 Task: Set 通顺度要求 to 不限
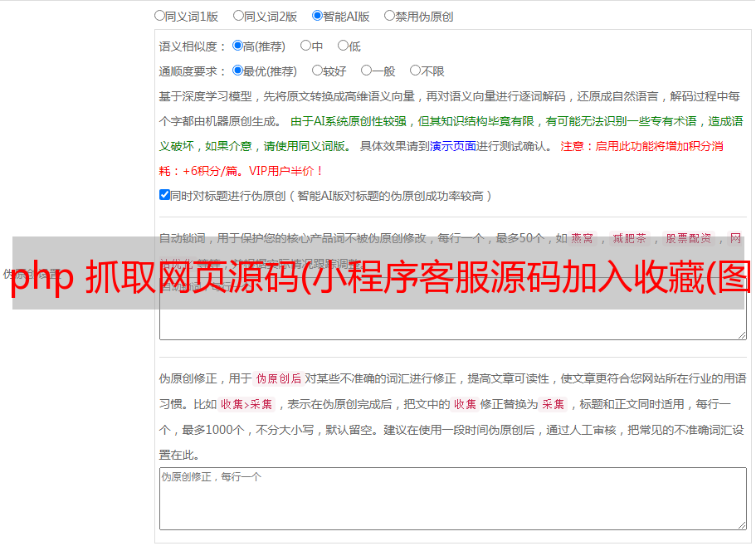pos(415,71)
